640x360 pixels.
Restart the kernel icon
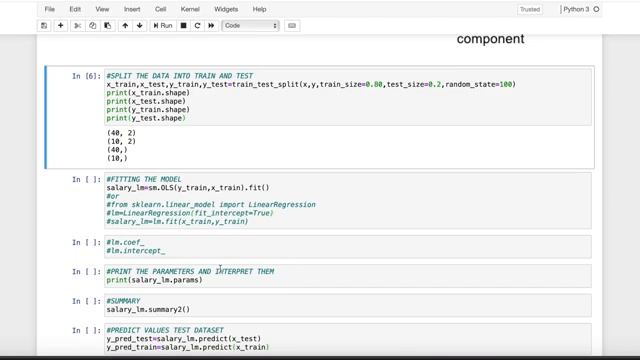(198, 26)
